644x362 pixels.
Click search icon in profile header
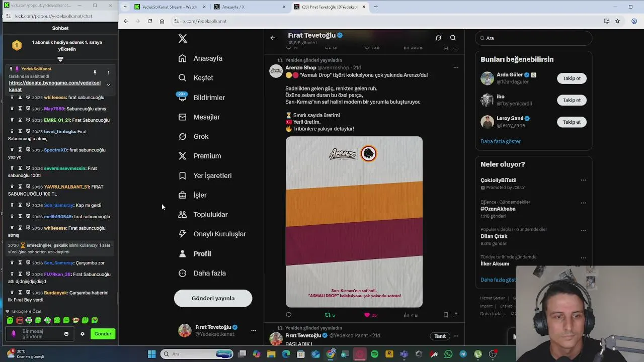point(453,38)
